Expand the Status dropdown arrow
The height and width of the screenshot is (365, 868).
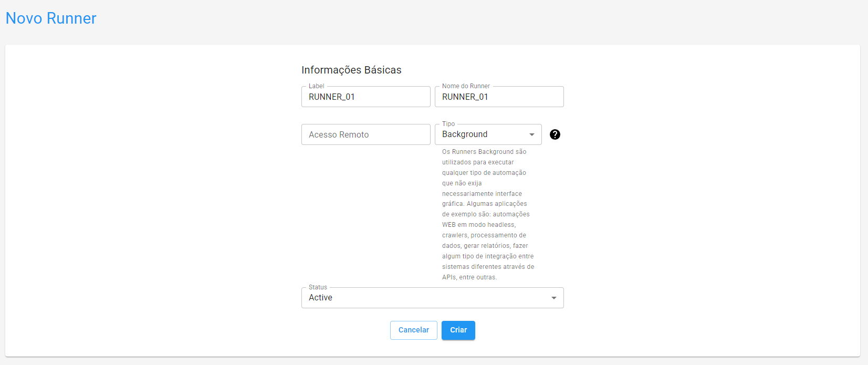point(553,298)
